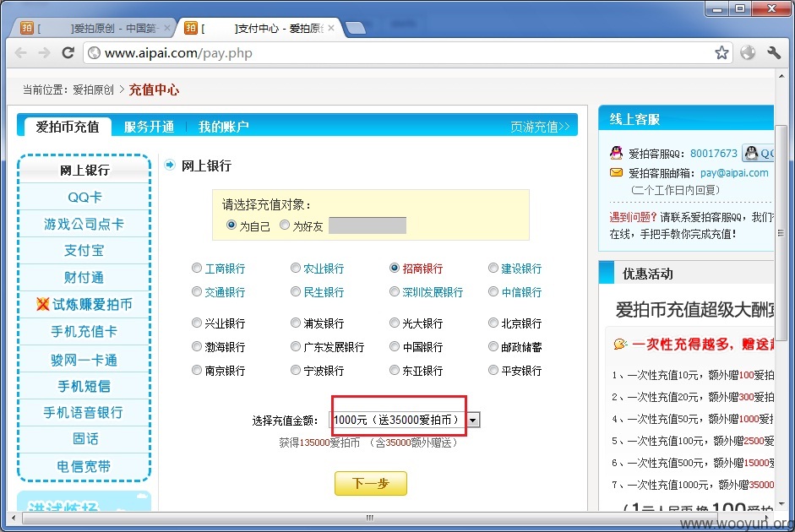795x532 pixels.
Task: Click the browser forward arrow
Action: (45, 52)
